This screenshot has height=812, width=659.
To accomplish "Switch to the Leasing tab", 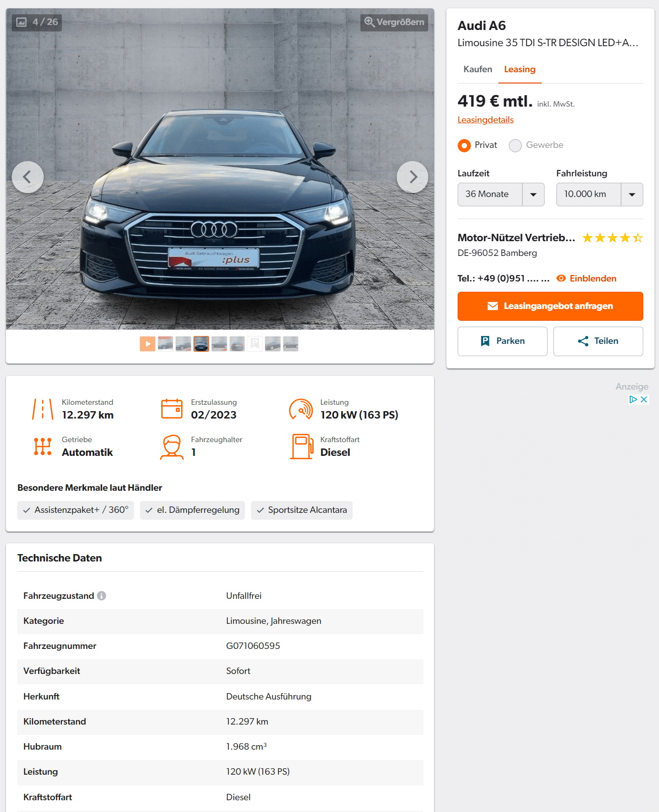I will pyautogui.click(x=520, y=69).
